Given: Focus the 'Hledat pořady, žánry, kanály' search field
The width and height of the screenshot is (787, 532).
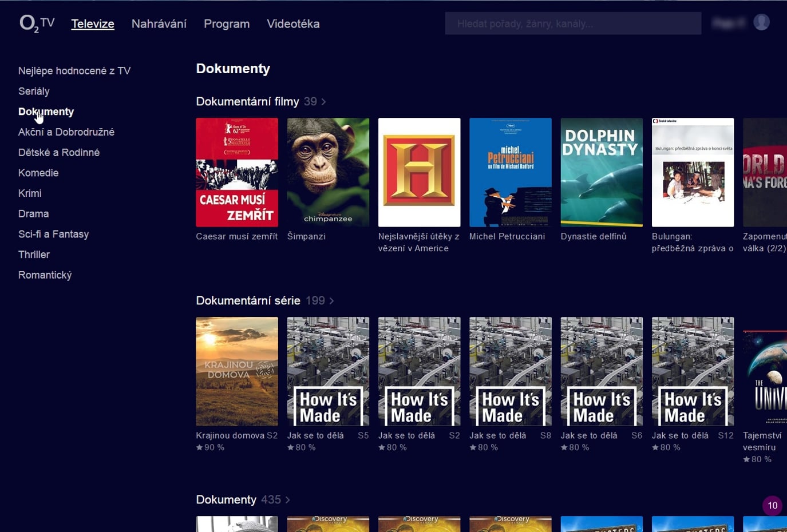Looking at the screenshot, I should (573, 23).
